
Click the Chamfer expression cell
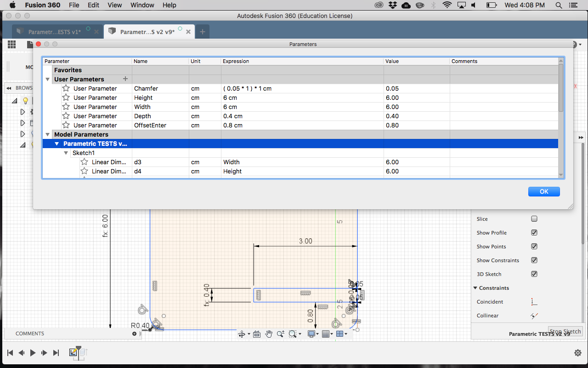coord(302,88)
